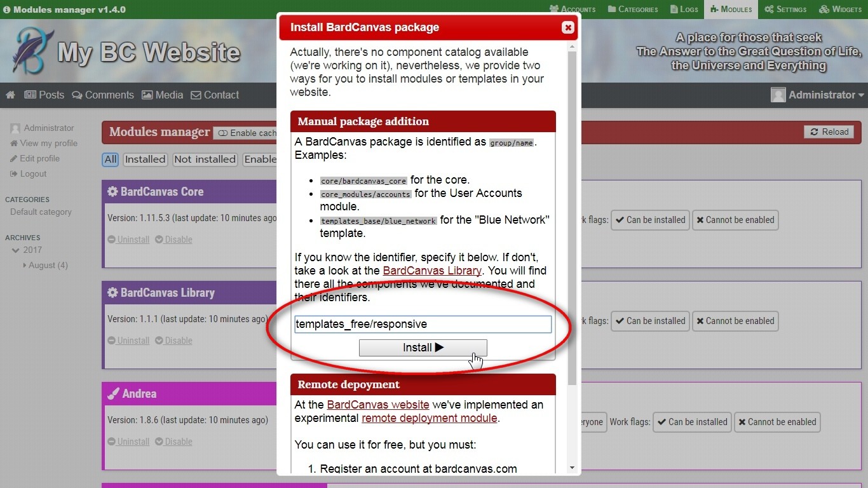Click the Modules manager v1.4.0 info icon
Screen dimensions: 868x488
click(7, 10)
